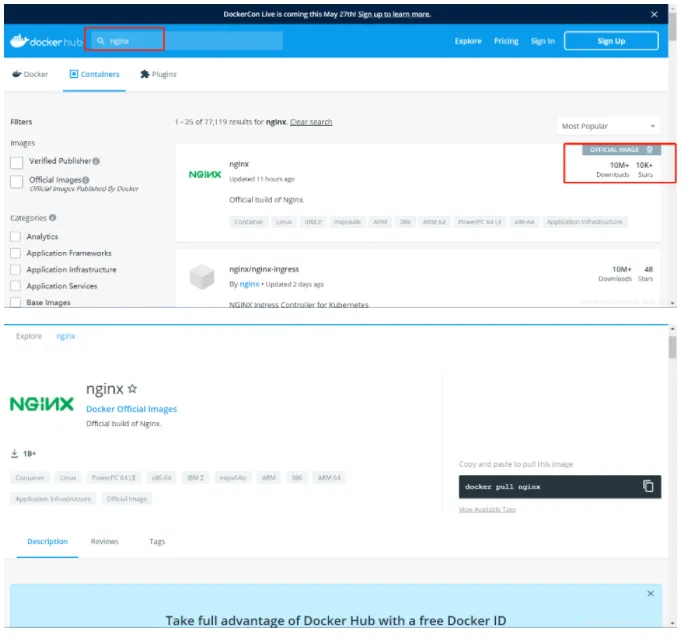Screen dimensions: 691x637
Task: Open the Most Popular sort dropdown
Action: click(x=608, y=126)
